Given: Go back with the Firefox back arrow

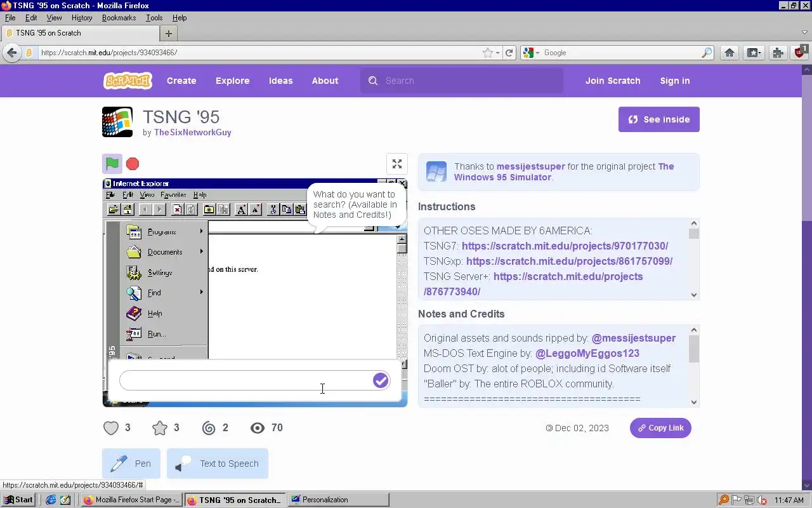Looking at the screenshot, I should click(x=11, y=53).
